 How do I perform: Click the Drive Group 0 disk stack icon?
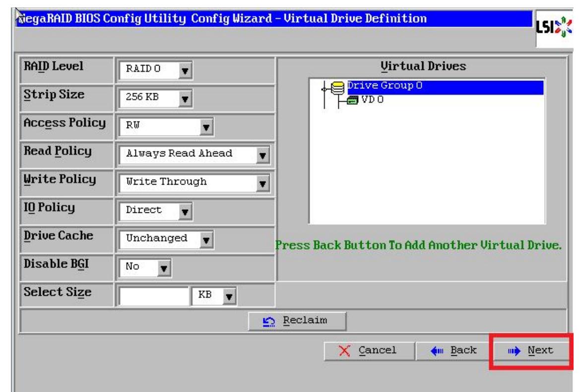coord(337,88)
